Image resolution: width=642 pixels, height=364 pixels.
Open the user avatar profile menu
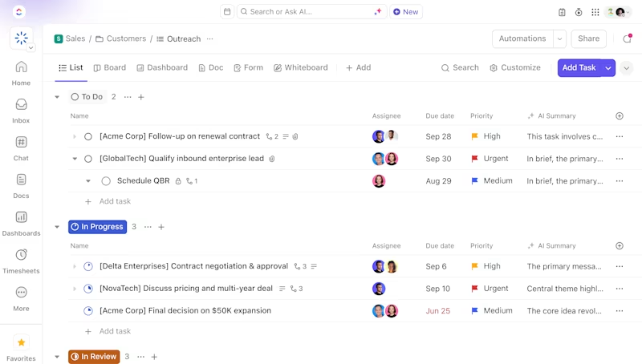(x=618, y=12)
